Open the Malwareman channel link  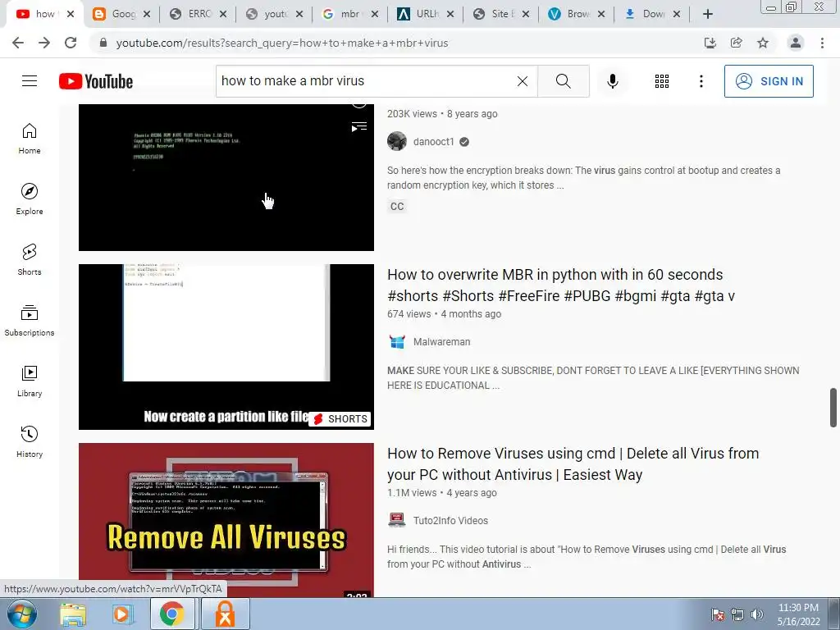tap(441, 342)
